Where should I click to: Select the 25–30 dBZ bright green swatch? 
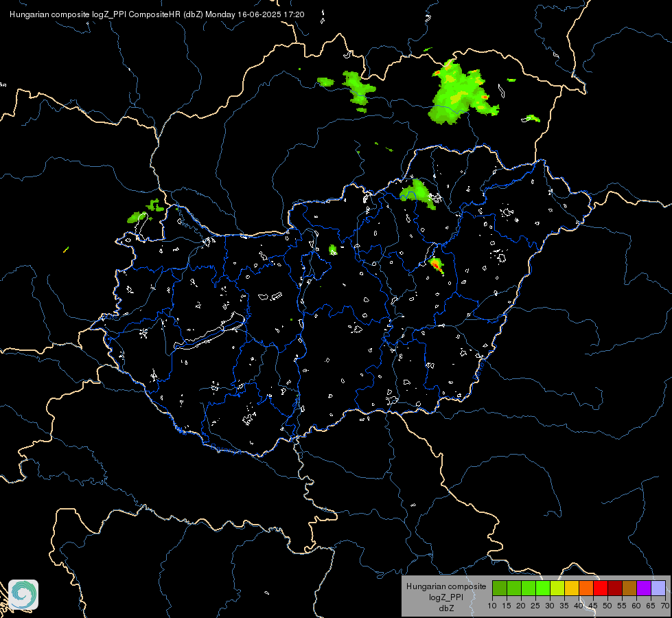(x=542, y=588)
